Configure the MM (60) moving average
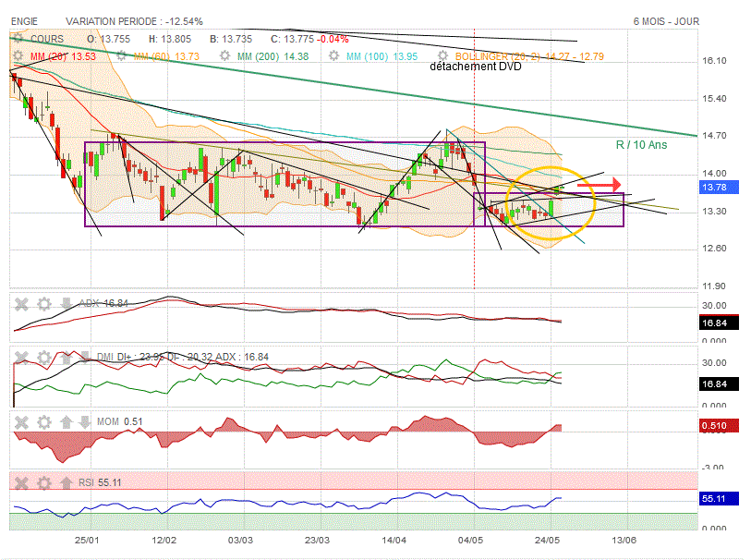This screenshot has height=560, width=751. [x=120, y=57]
